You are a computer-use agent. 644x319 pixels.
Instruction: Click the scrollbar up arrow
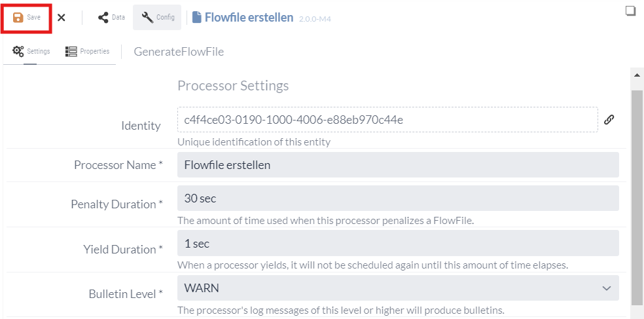pyautogui.click(x=637, y=75)
